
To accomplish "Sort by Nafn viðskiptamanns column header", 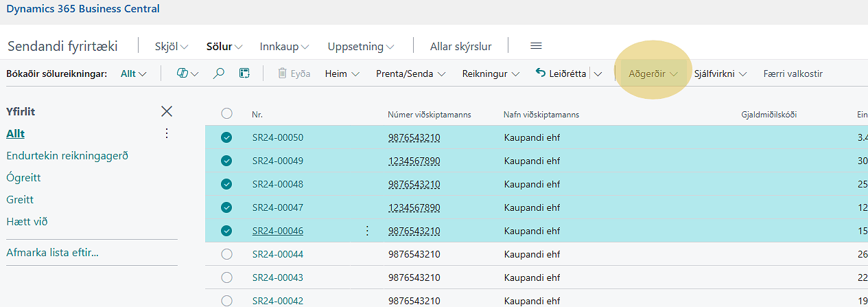I will click(541, 115).
